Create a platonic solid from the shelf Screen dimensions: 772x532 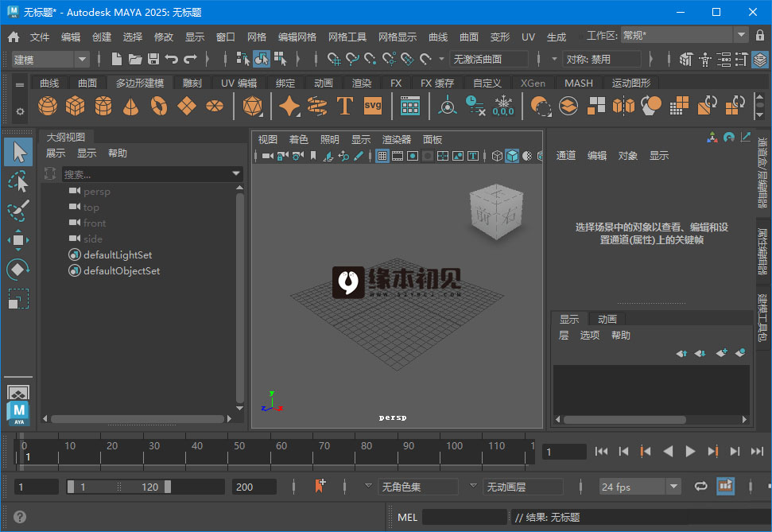[x=253, y=106]
